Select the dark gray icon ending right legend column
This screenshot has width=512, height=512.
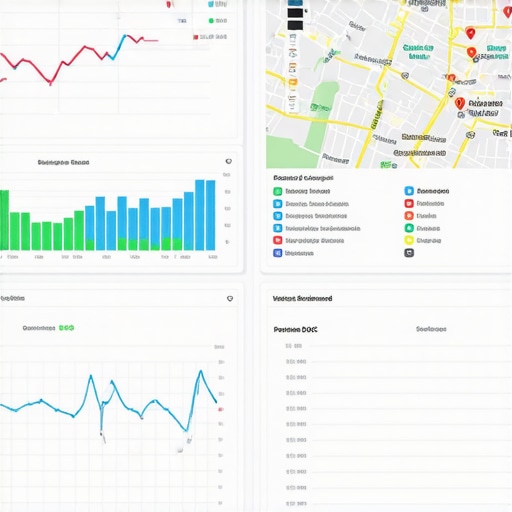(409, 253)
